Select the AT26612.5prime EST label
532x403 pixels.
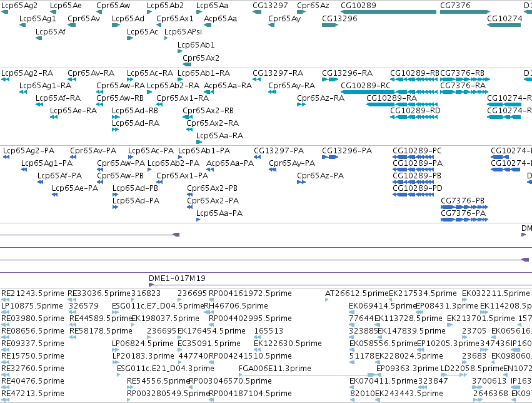pyautogui.click(x=356, y=293)
